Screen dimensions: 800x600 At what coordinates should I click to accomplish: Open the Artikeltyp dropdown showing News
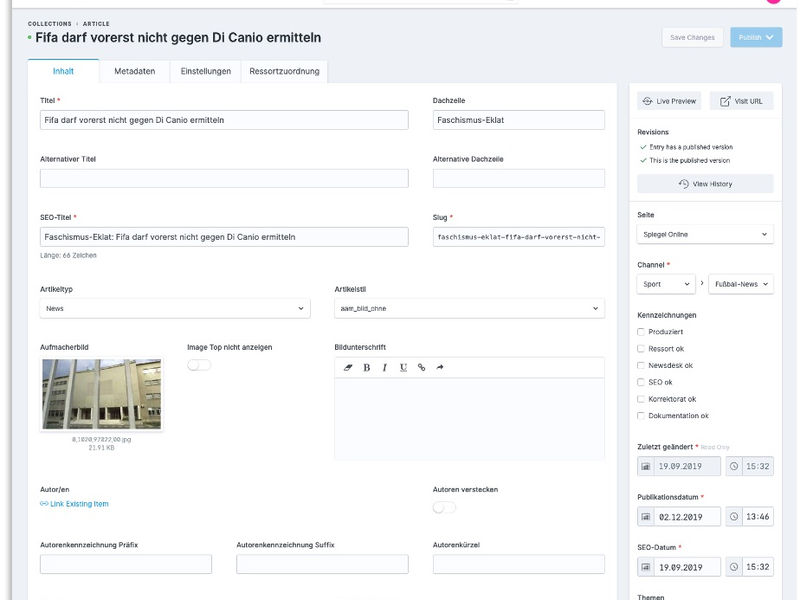[175, 309]
